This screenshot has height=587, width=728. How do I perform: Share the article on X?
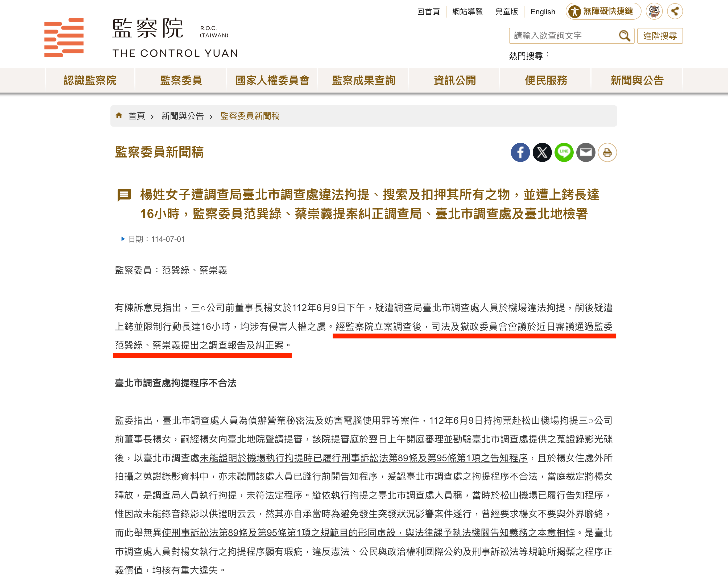tap(542, 152)
